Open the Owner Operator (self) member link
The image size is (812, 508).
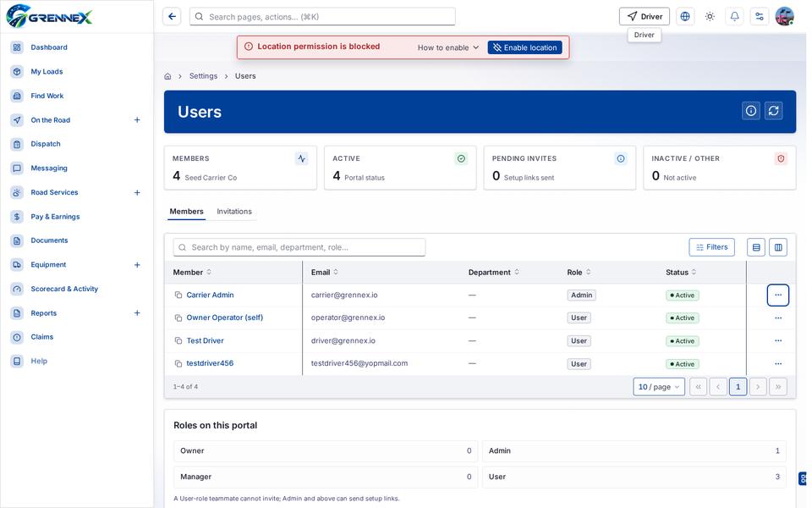225,317
